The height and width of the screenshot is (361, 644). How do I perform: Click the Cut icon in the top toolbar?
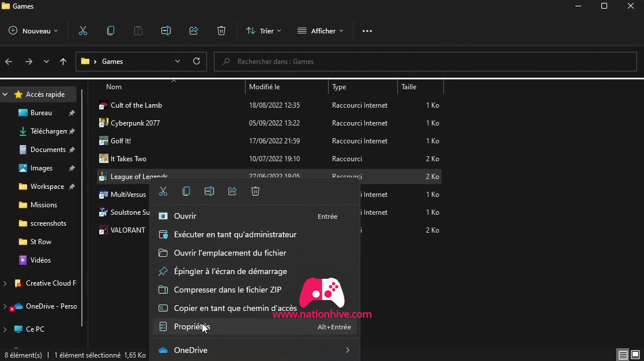(x=83, y=31)
